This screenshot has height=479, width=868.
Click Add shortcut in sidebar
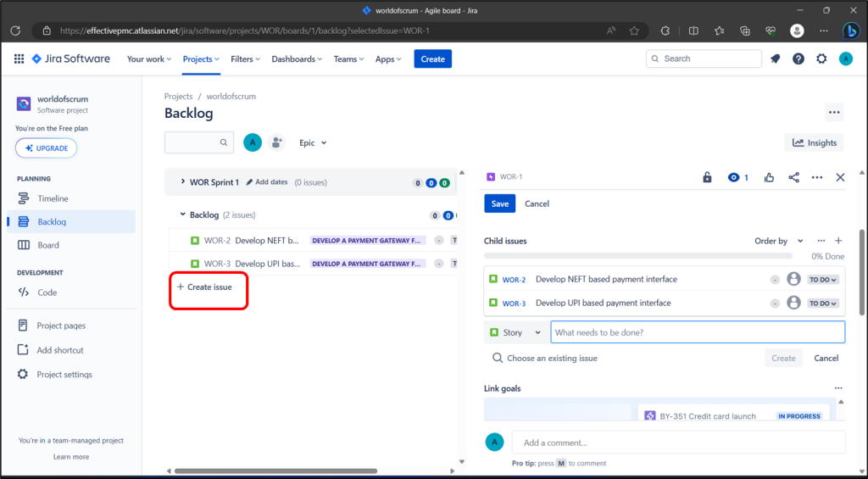pyautogui.click(x=71, y=350)
